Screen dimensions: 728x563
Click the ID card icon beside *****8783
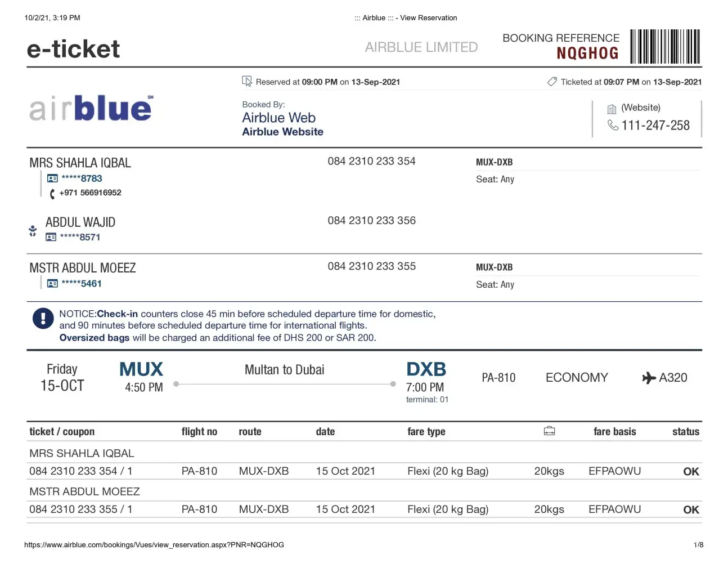pyautogui.click(x=52, y=178)
